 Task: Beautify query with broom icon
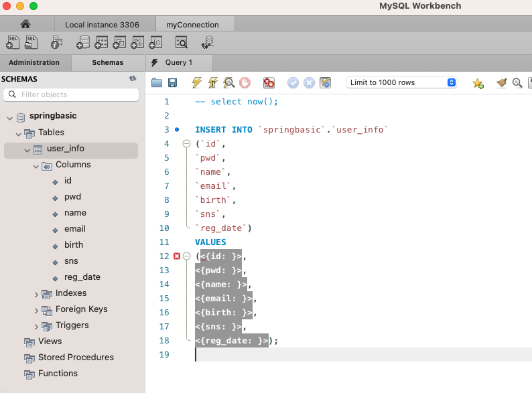point(501,83)
